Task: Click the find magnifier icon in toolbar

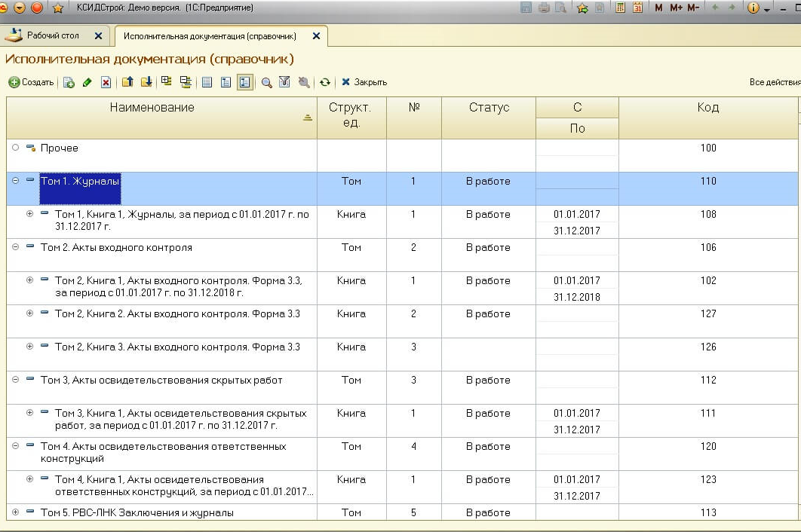Action: point(266,83)
